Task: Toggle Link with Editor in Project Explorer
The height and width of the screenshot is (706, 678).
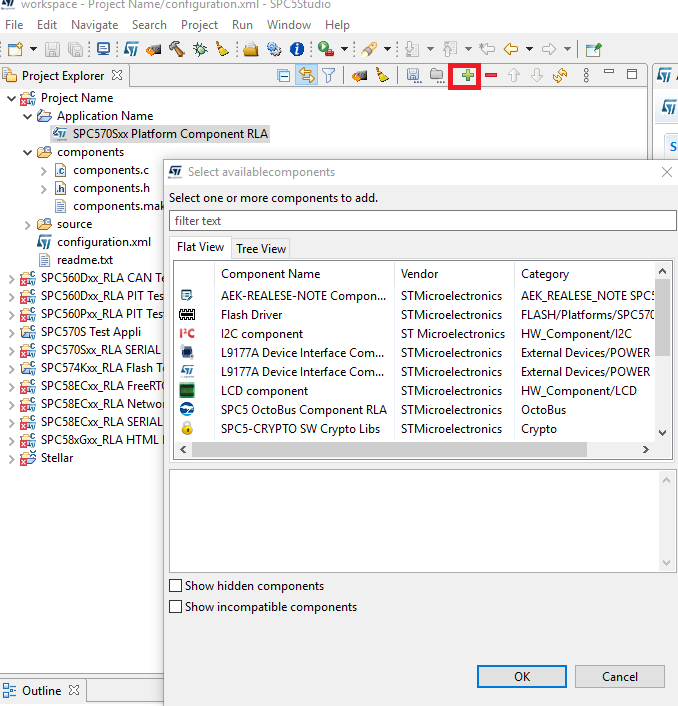Action: pos(307,75)
